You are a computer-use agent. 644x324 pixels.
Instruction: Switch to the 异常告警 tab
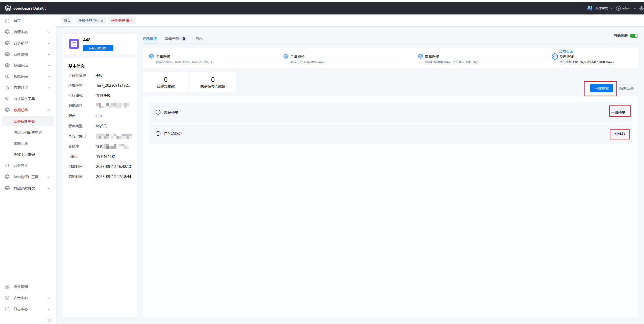[172, 39]
